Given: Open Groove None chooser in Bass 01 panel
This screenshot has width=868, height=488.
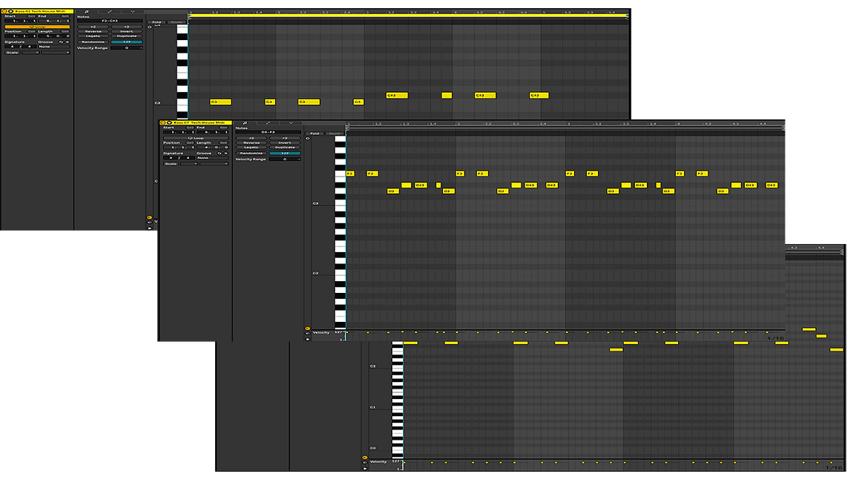Looking at the screenshot, I should point(53,47).
